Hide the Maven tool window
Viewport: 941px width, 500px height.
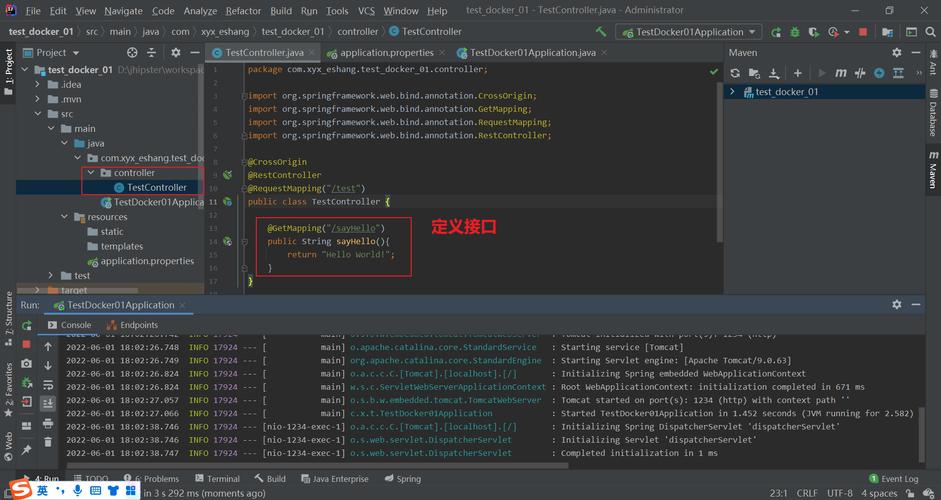point(916,53)
